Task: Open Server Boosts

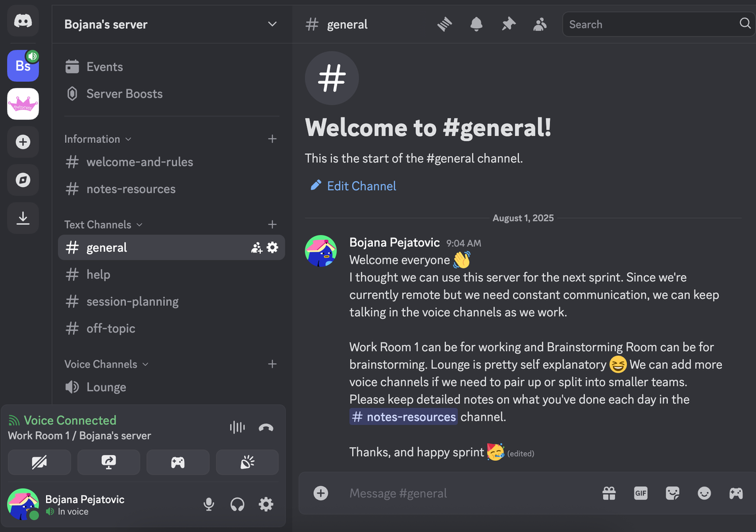Action: click(x=171, y=94)
